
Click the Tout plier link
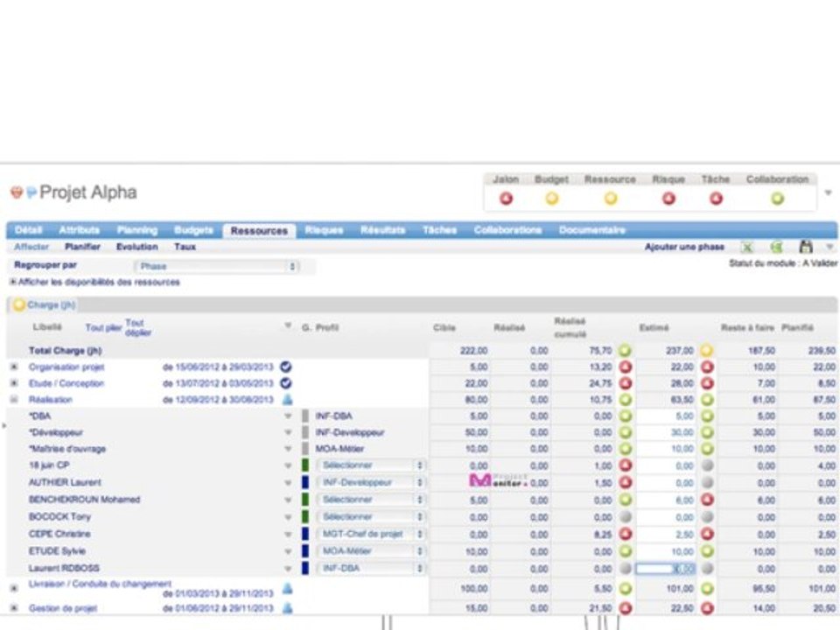click(103, 328)
